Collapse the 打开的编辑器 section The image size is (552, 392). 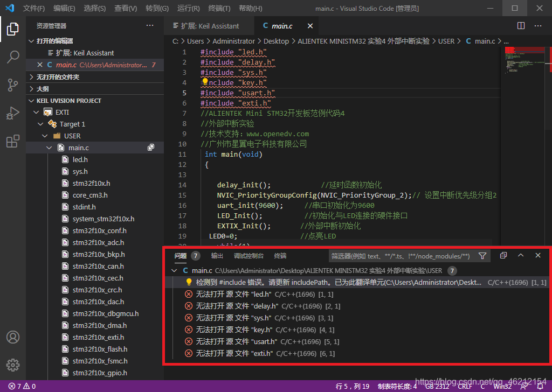click(31, 41)
